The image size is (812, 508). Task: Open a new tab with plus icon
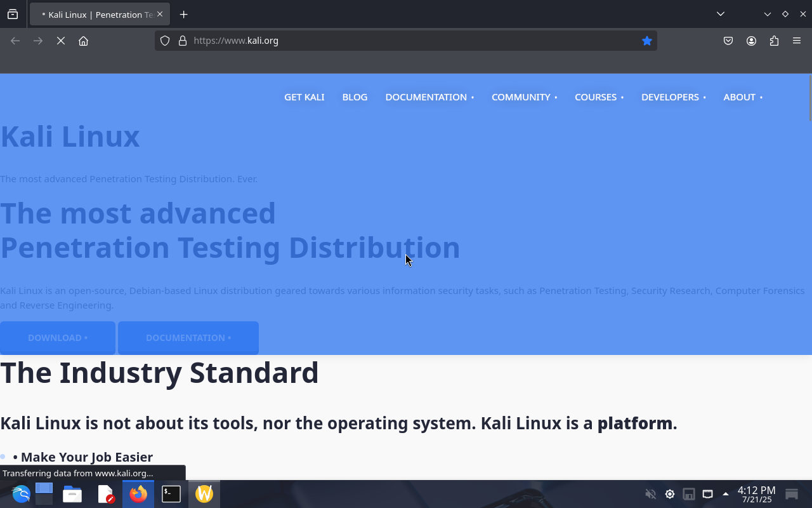click(183, 14)
